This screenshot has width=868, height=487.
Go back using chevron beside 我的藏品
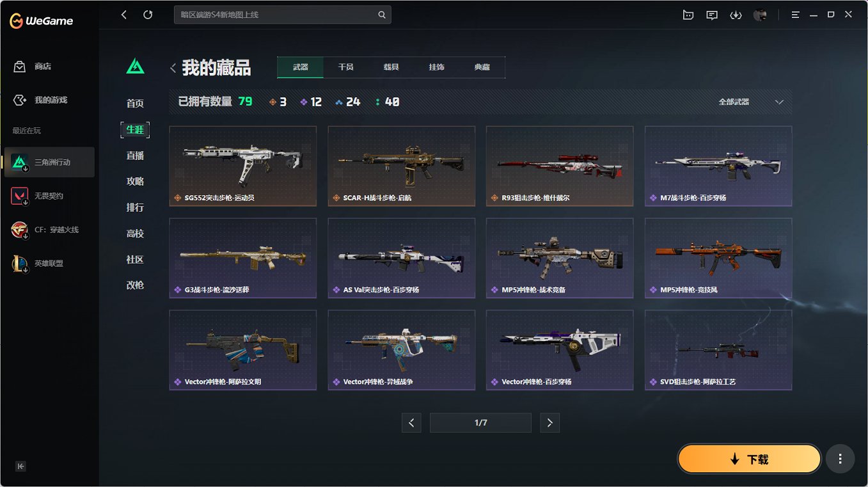pos(173,68)
